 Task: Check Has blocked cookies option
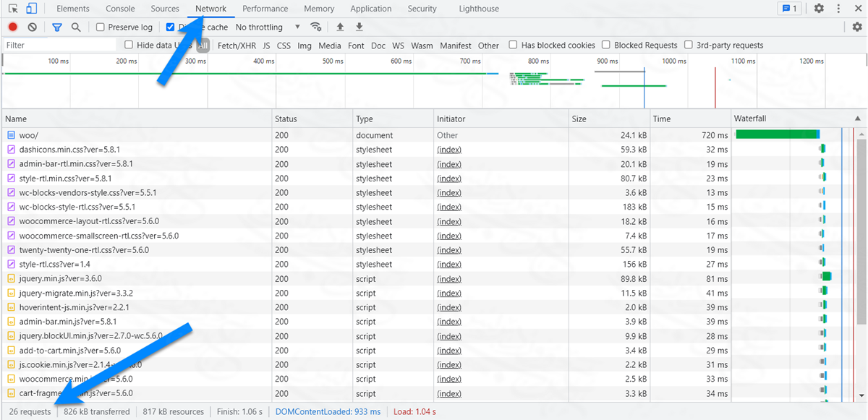[513, 45]
